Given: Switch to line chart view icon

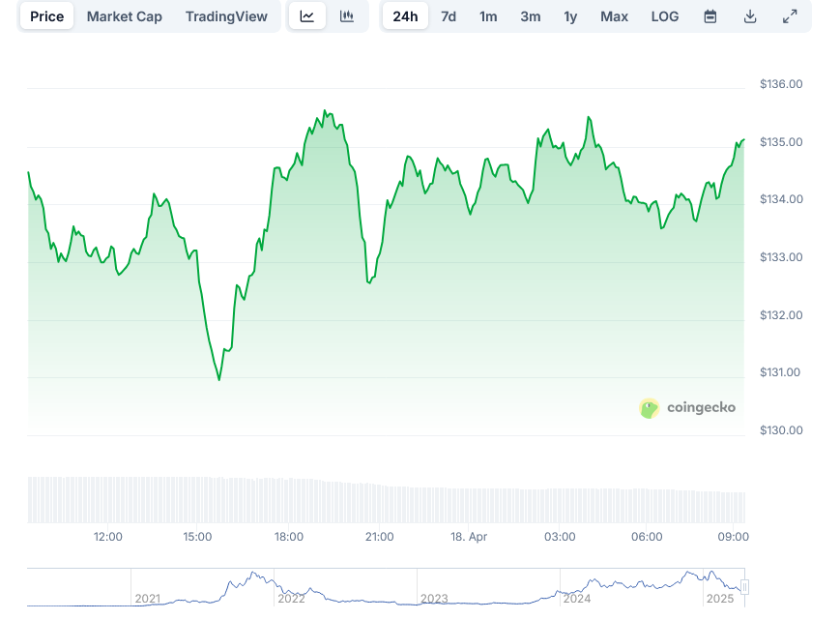Looking at the screenshot, I should (307, 16).
